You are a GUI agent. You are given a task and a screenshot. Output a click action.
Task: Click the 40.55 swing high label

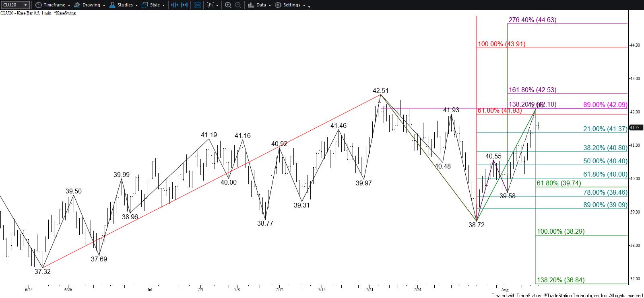pyautogui.click(x=493, y=156)
